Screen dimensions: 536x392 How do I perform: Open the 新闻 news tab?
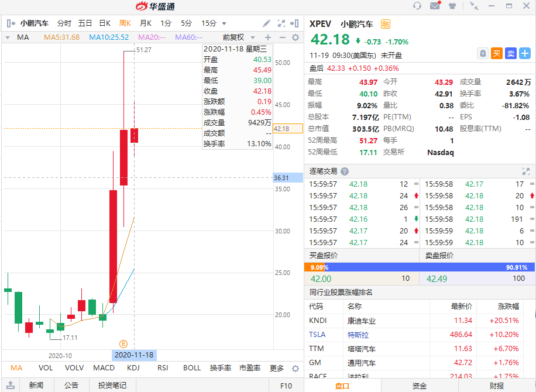tap(36, 385)
